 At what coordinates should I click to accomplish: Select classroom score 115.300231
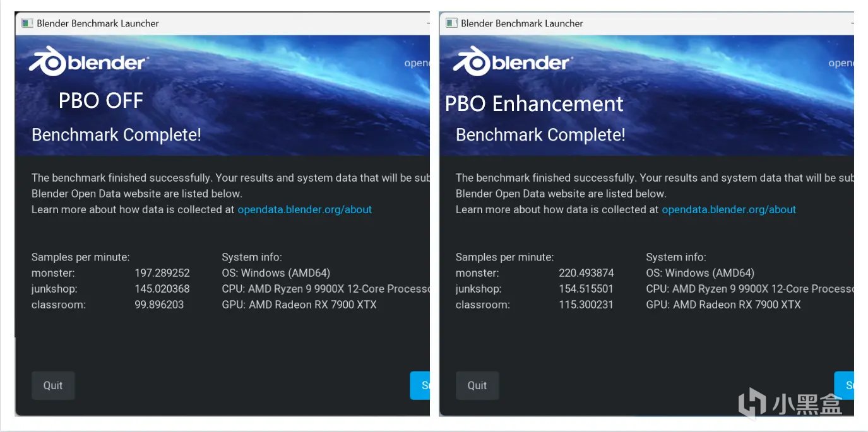(x=586, y=305)
